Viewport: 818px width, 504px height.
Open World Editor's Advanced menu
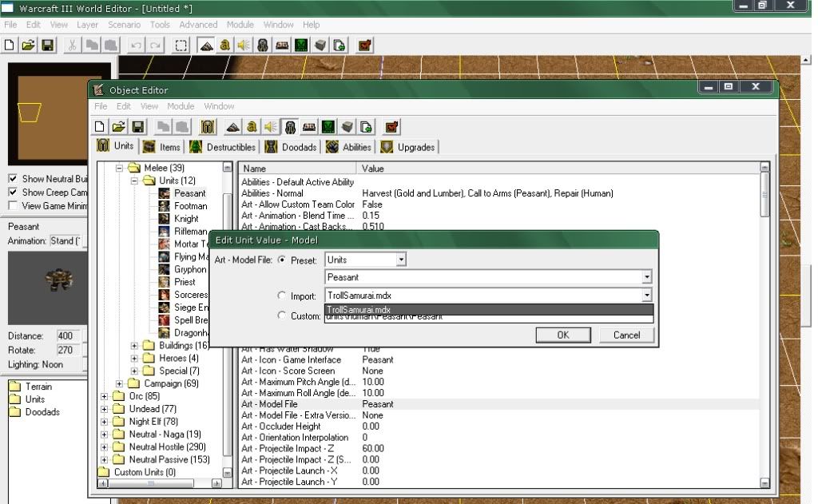point(198,25)
